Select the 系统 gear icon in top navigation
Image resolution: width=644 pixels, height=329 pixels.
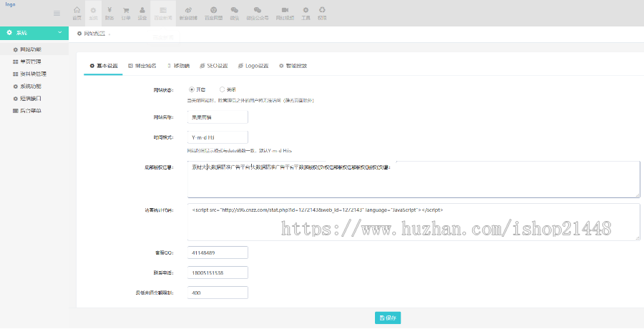click(93, 13)
